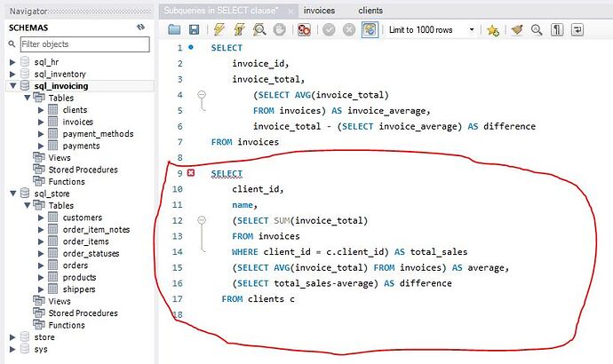Select the products table
Image resolution: width=613 pixels, height=364 pixels.
[x=79, y=277]
